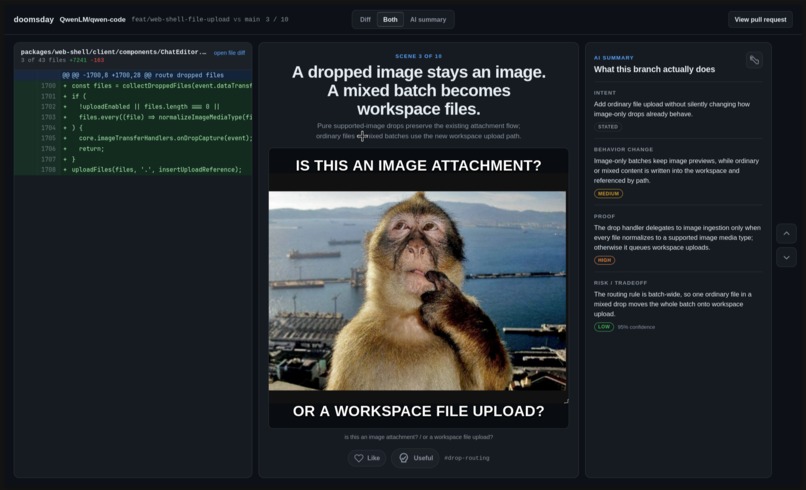
Task: Click the 'routing rule is batch-wide' paragraph
Action: click(672, 304)
